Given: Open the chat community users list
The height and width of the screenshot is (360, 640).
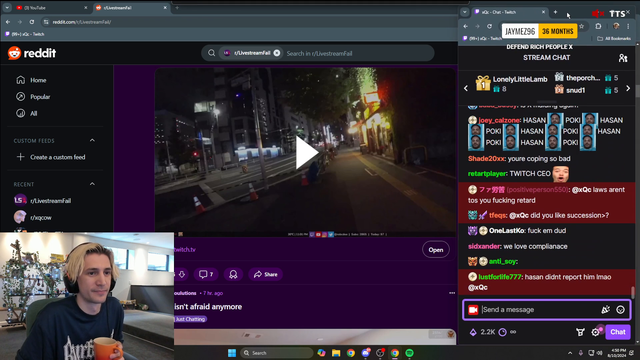Looking at the screenshot, I should coord(623,58).
